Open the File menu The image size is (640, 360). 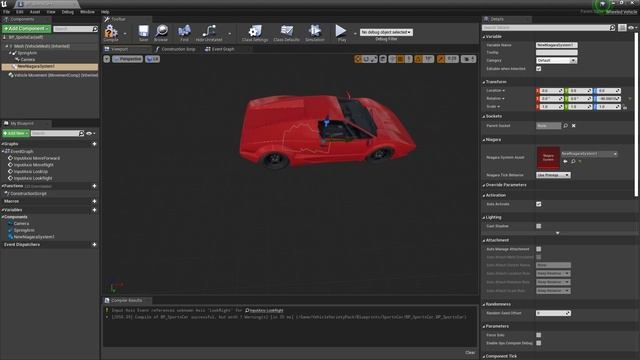7,12
